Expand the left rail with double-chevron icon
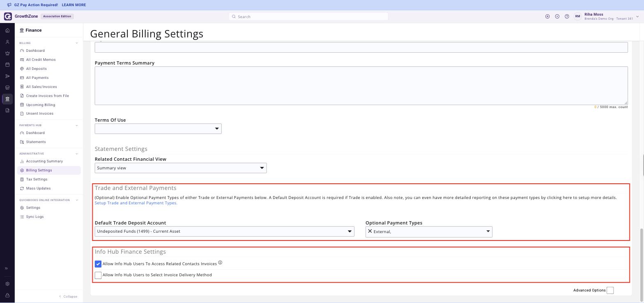The image size is (644, 303). 6,268
